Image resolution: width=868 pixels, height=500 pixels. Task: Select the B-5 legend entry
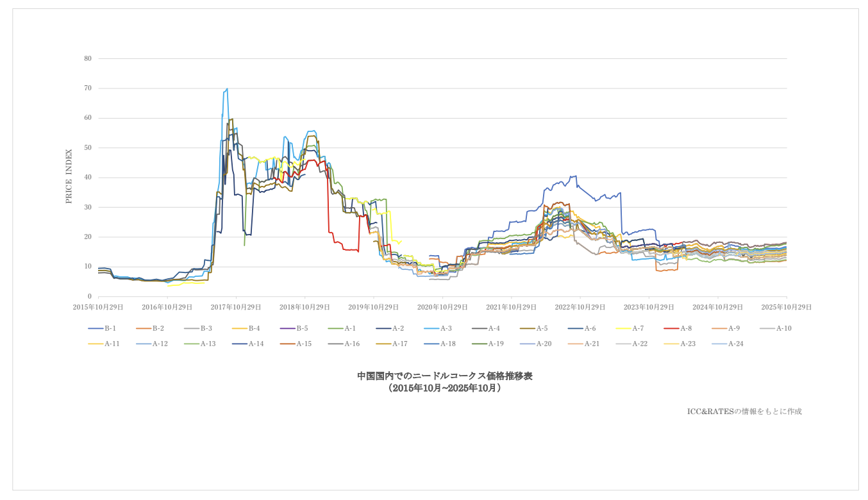(x=294, y=328)
